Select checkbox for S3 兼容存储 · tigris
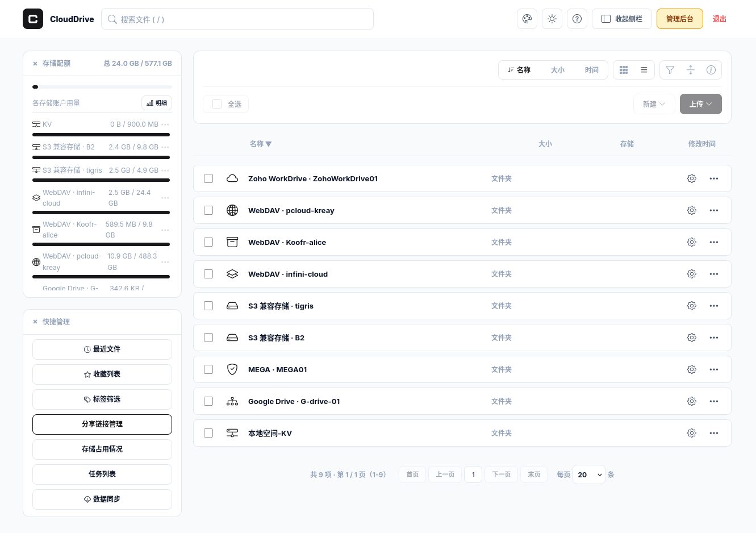The height and width of the screenshot is (533, 756). [208, 306]
